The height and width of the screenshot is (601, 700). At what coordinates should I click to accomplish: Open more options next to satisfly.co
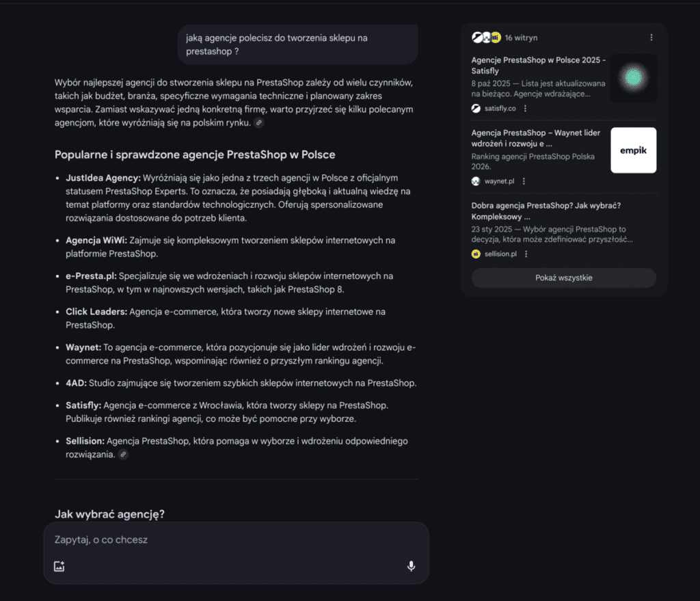(x=525, y=108)
